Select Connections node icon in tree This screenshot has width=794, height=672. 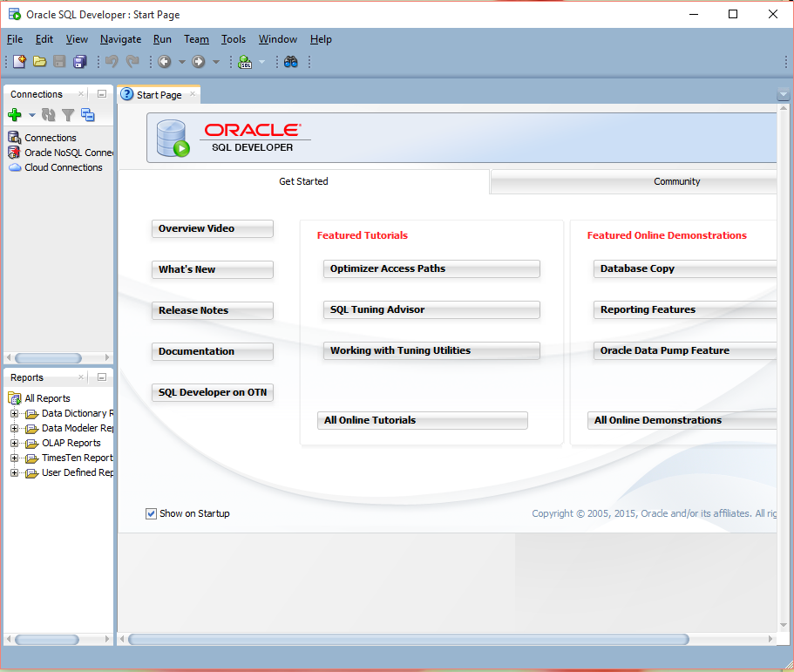(15, 137)
